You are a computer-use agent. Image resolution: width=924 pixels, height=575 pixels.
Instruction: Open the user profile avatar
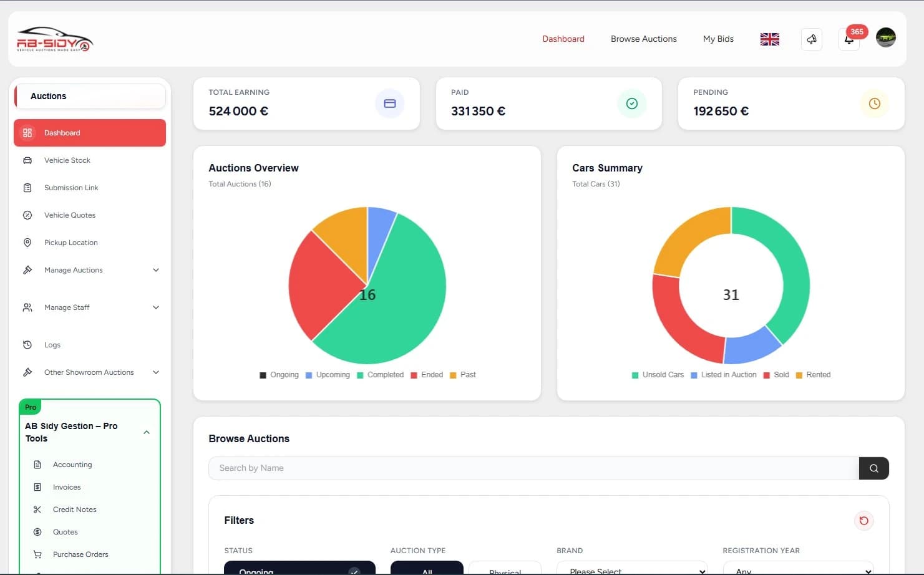886,37
